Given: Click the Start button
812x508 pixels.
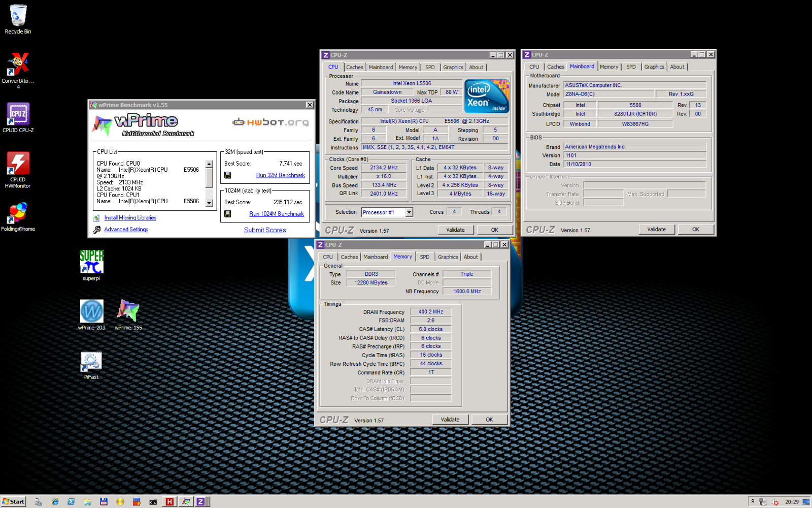Looking at the screenshot, I should [14, 501].
